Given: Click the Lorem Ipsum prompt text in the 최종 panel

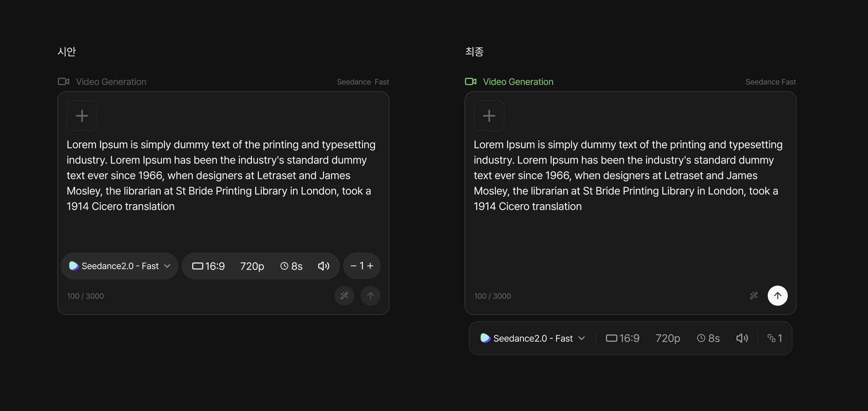Looking at the screenshot, I should pyautogui.click(x=628, y=176).
